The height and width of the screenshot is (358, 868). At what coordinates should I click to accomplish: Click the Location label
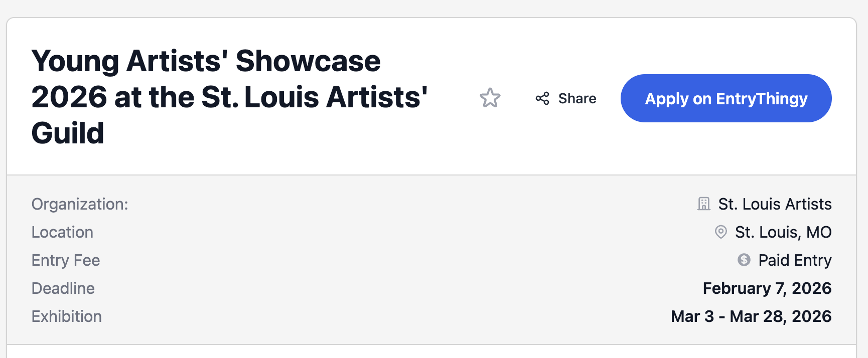pos(62,232)
